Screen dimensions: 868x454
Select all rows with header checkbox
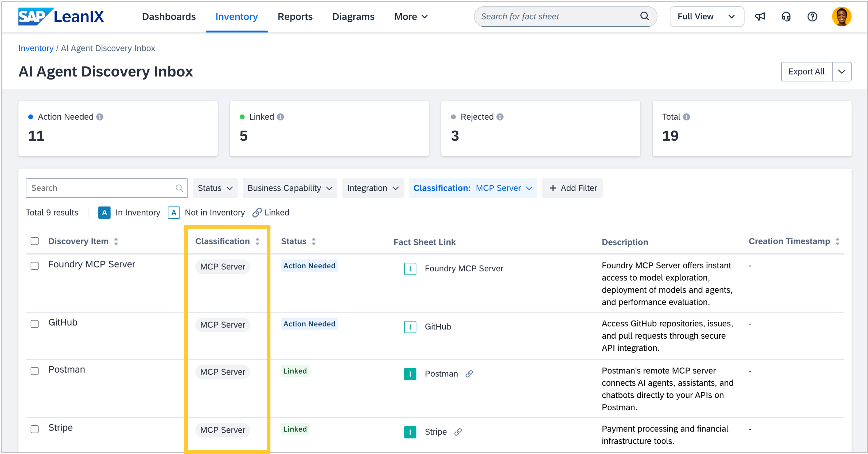point(35,241)
